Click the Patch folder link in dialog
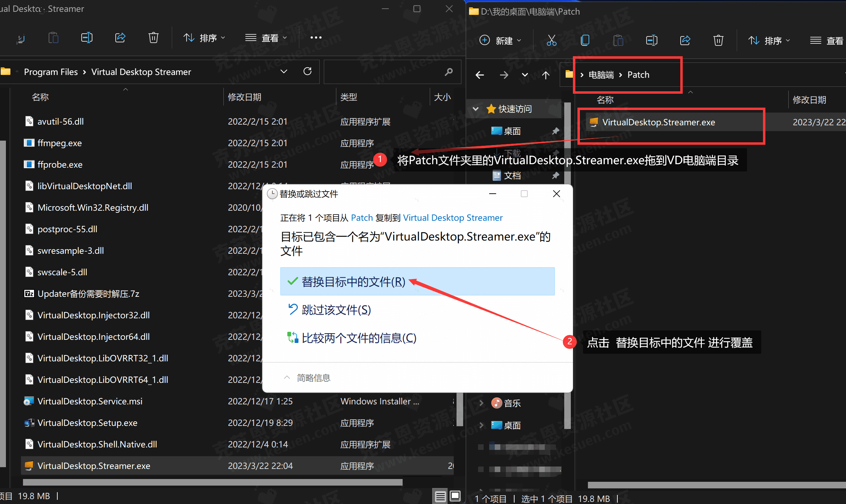This screenshot has width=846, height=504. click(362, 218)
